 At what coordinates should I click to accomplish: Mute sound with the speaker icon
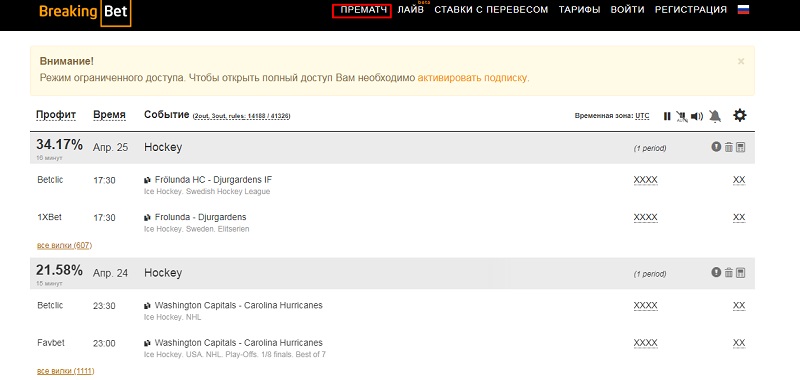pyautogui.click(x=696, y=116)
